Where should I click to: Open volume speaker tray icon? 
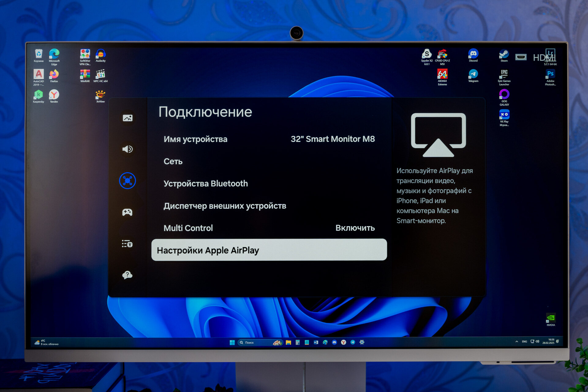point(537,341)
